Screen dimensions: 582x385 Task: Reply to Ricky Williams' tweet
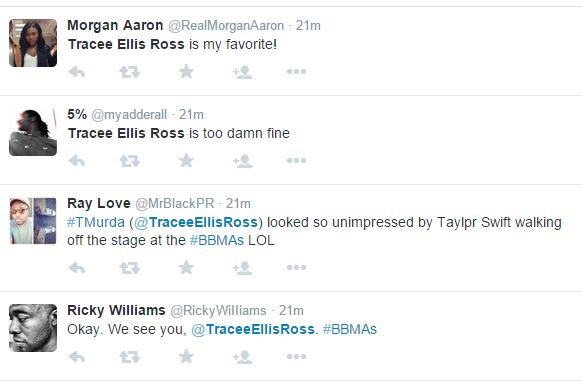pos(77,357)
